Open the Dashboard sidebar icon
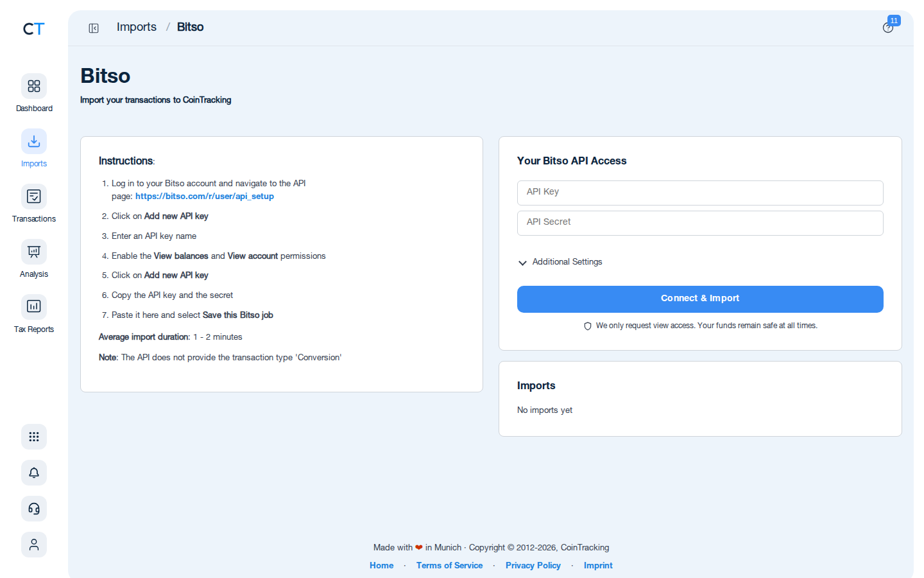This screenshot has height=578, width=924. coord(34,86)
